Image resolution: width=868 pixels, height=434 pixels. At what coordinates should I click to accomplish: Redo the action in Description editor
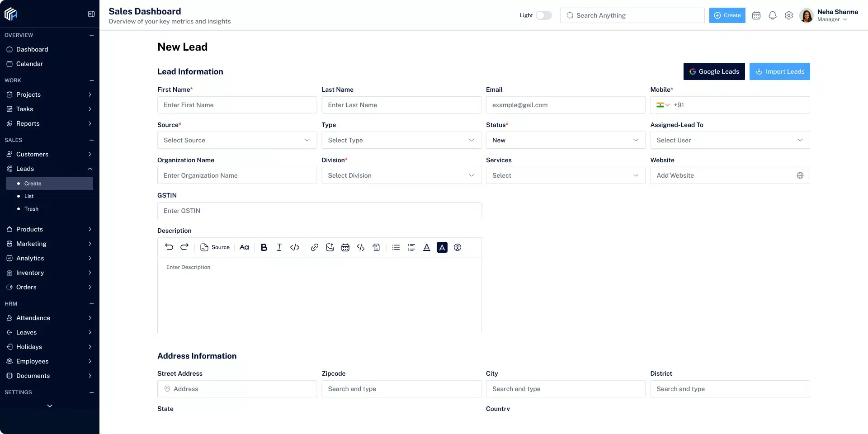(184, 247)
